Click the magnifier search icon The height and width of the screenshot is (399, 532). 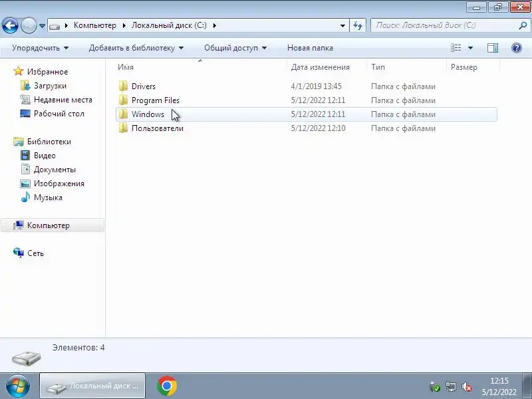pyautogui.click(x=523, y=25)
